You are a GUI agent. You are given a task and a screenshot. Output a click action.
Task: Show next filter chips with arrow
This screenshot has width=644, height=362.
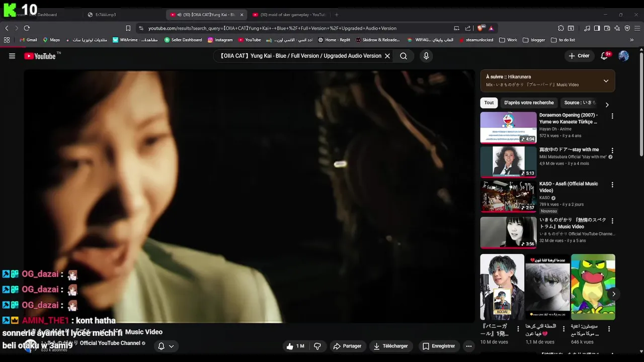click(x=607, y=105)
